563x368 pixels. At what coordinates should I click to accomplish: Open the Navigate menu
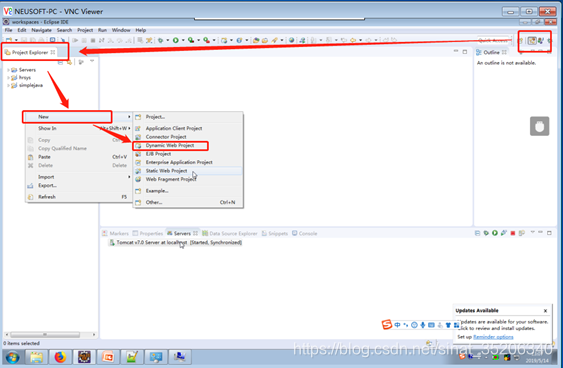41,30
